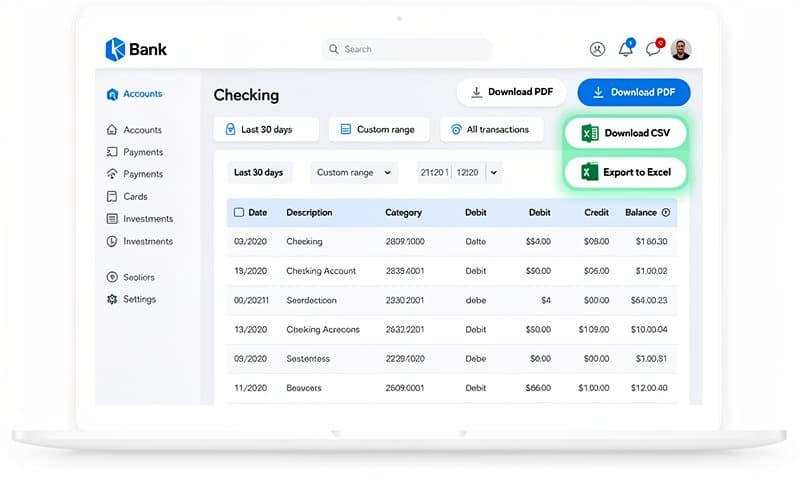Image resolution: width=800 pixels, height=480 pixels.
Task: Click date 03/2020 in first row
Action: pyautogui.click(x=251, y=241)
